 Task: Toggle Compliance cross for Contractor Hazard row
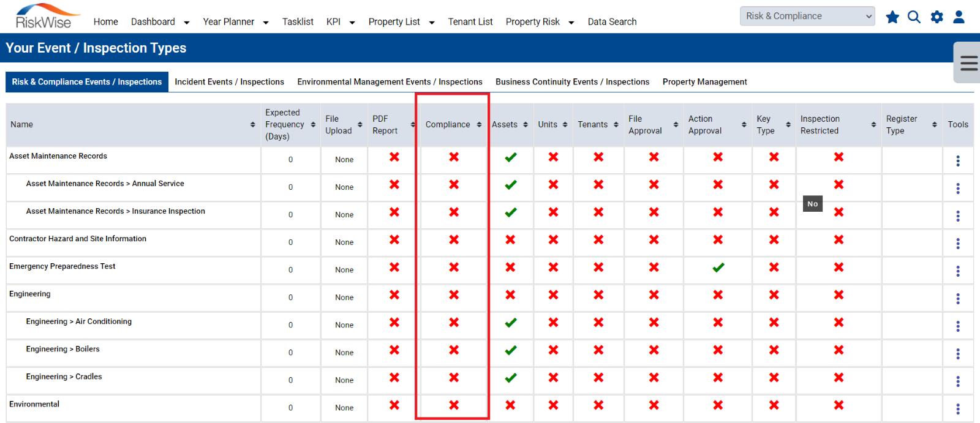[454, 240]
